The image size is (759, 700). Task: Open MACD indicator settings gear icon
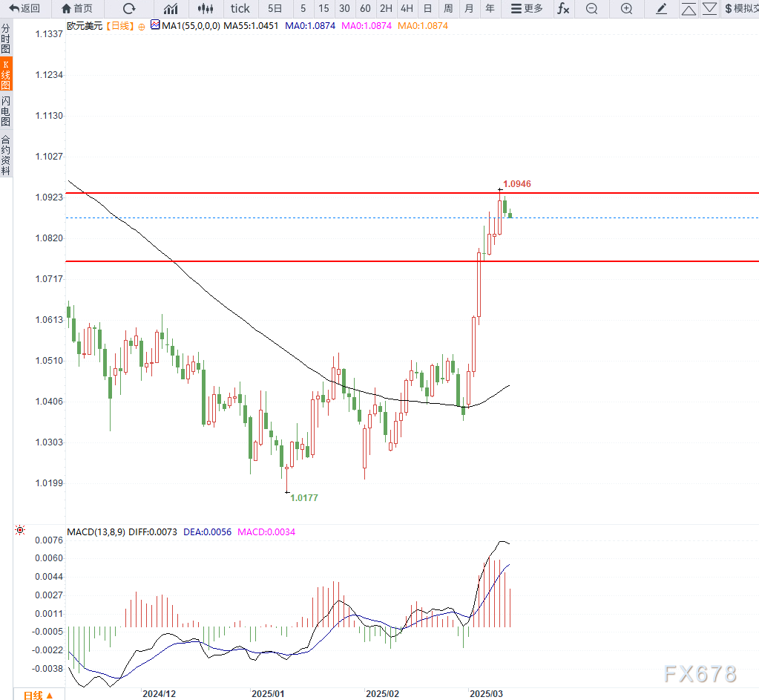[x=20, y=531]
